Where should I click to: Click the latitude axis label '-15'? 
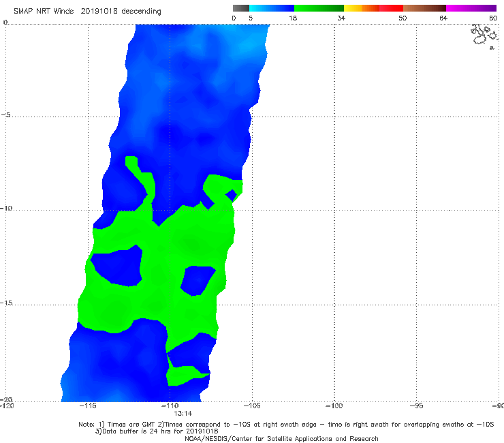pyautogui.click(x=6, y=303)
